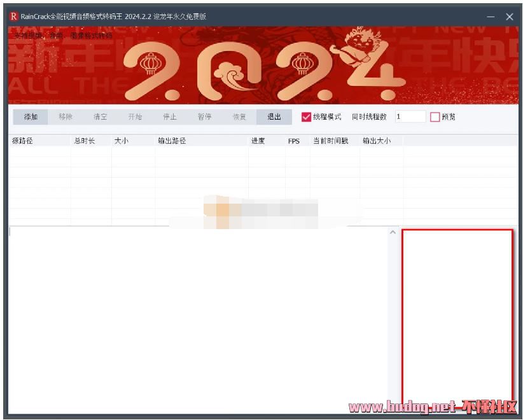This screenshot has width=523, height=420.
Task: Click the 大小 column header
Action: (134, 141)
